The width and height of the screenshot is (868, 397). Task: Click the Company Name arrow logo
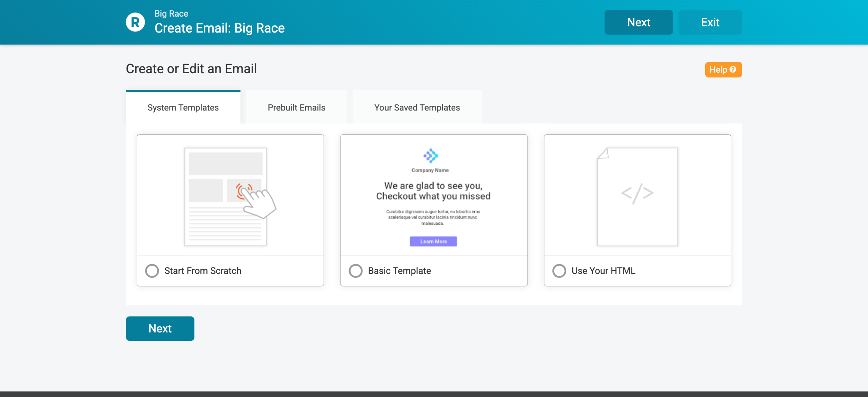tap(431, 156)
